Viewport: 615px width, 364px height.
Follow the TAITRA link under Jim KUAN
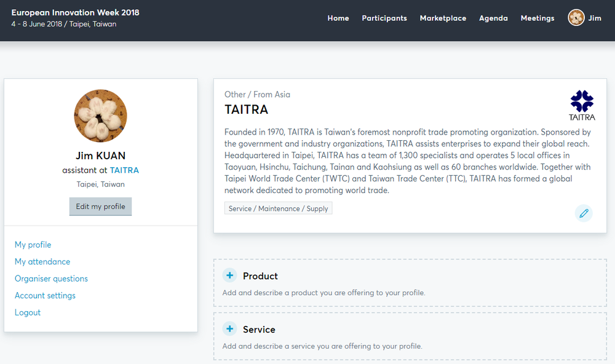124,170
